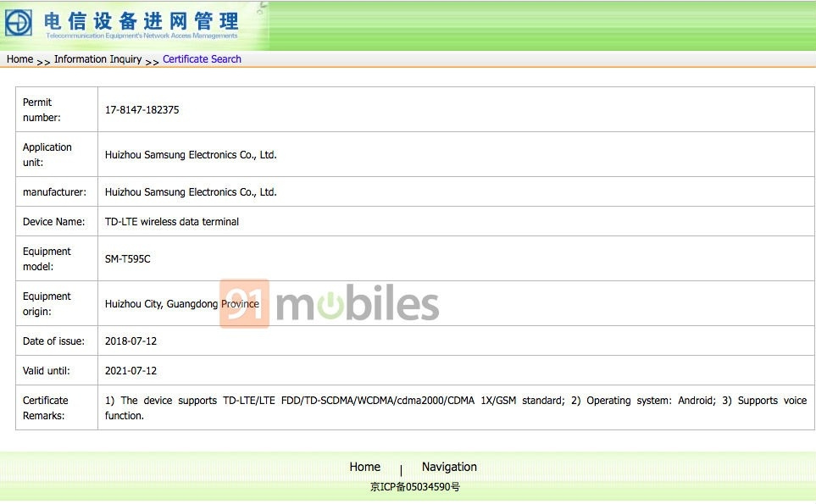Click equipment model SM-T595C
The image size is (816, 504).
point(128,259)
